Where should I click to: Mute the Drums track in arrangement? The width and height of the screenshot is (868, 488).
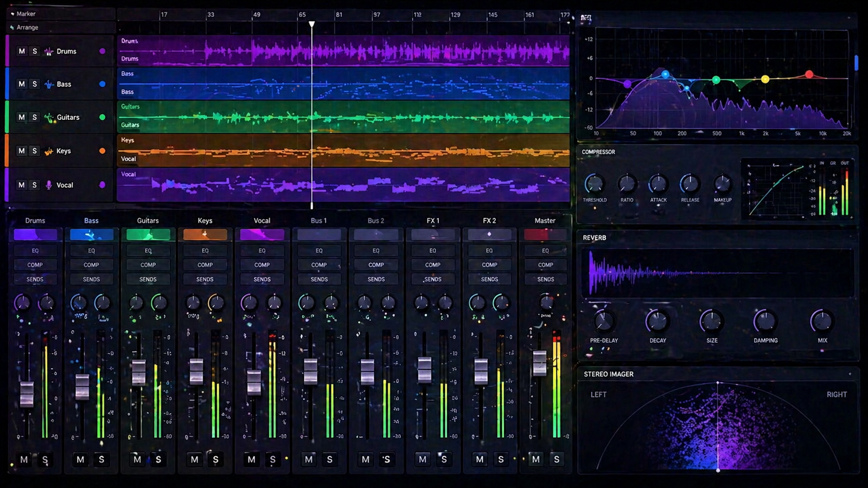tap(22, 51)
